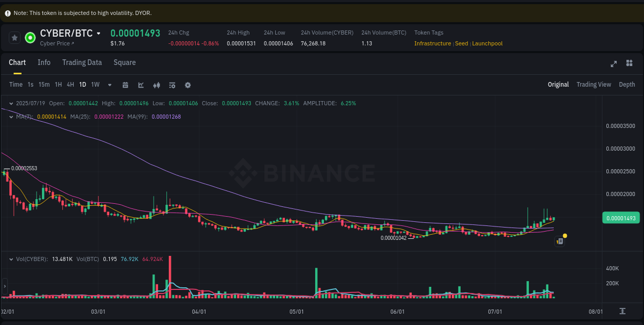Image resolution: width=644 pixels, height=325 pixels.
Task: Open the Square tab
Action: click(x=124, y=62)
